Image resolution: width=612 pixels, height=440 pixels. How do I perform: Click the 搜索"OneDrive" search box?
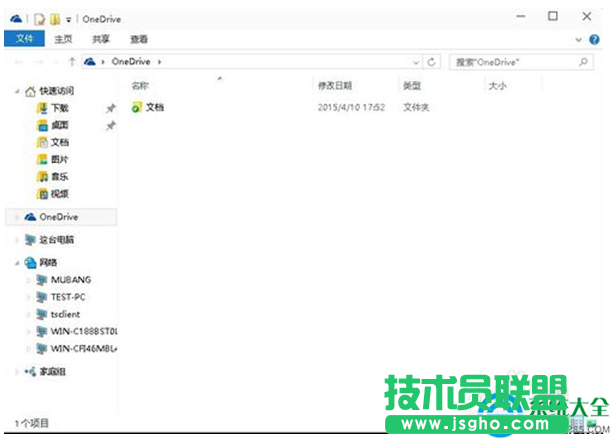pyautogui.click(x=521, y=62)
